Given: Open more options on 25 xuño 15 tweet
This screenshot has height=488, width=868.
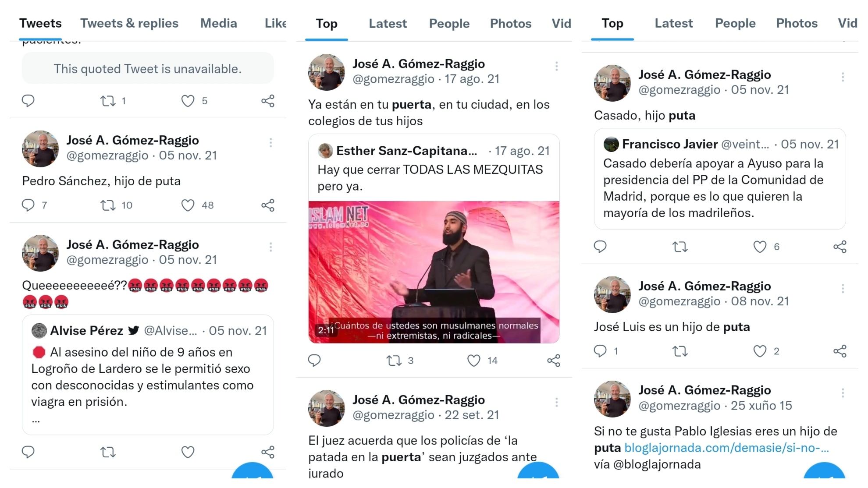Looking at the screenshot, I should coord(843,393).
